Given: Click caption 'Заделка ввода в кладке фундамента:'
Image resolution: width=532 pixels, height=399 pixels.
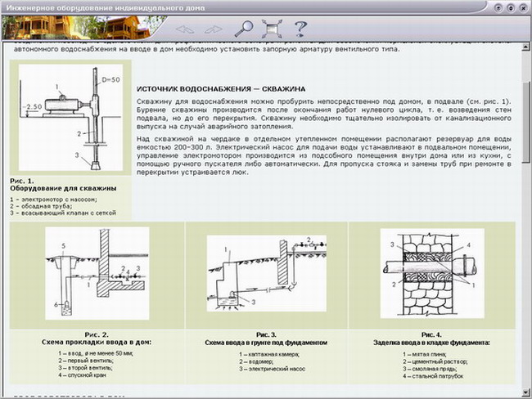Looking at the screenshot, I should (x=431, y=343).
